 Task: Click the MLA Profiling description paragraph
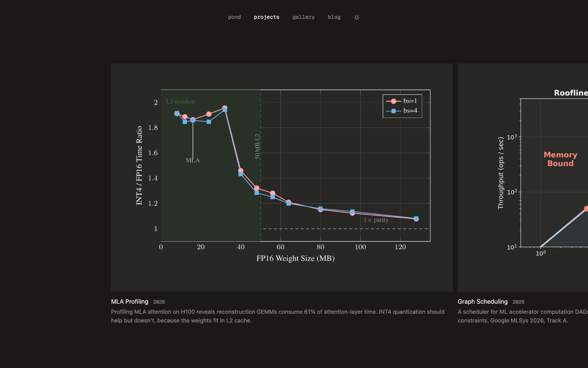(x=278, y=316)
